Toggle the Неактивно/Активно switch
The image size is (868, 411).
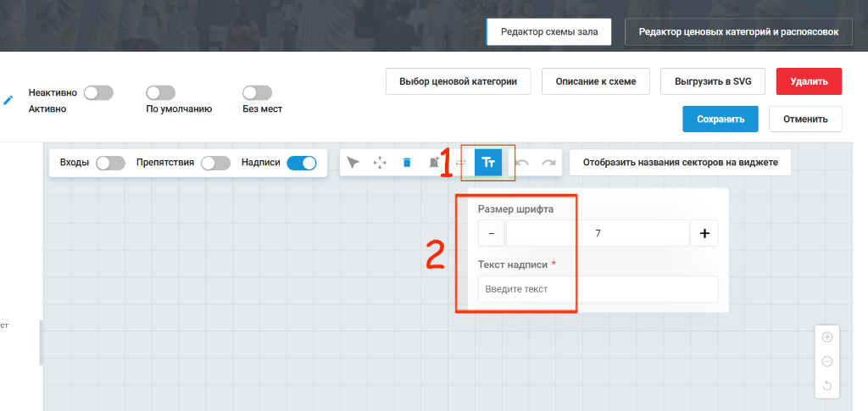pos(98,92)
